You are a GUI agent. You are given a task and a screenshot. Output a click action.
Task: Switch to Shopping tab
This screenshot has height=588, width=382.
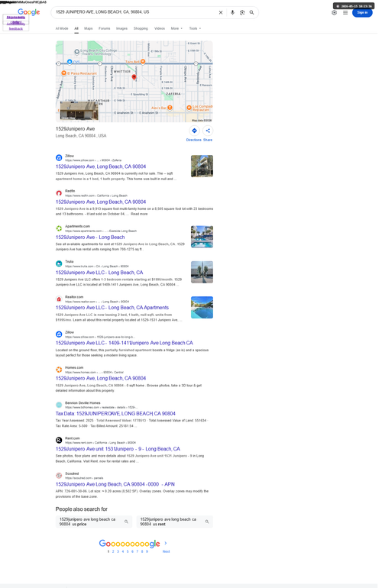[x=141, y=28]
